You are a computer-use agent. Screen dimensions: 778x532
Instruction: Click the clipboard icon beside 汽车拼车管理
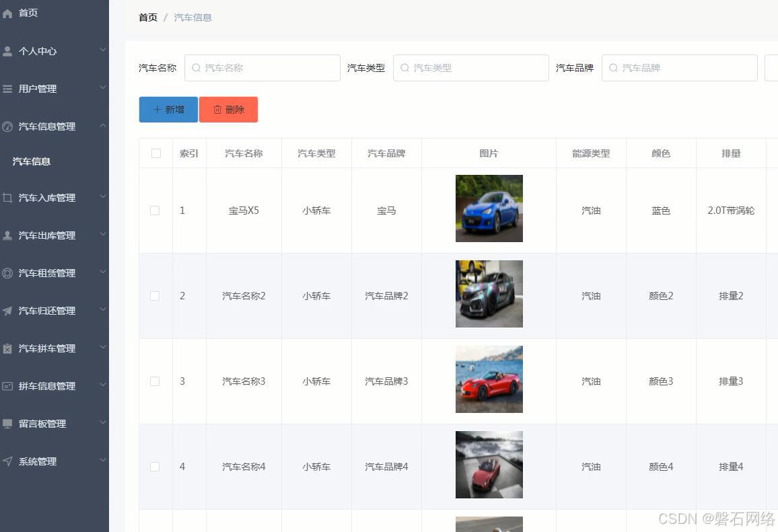click(7, 348)
